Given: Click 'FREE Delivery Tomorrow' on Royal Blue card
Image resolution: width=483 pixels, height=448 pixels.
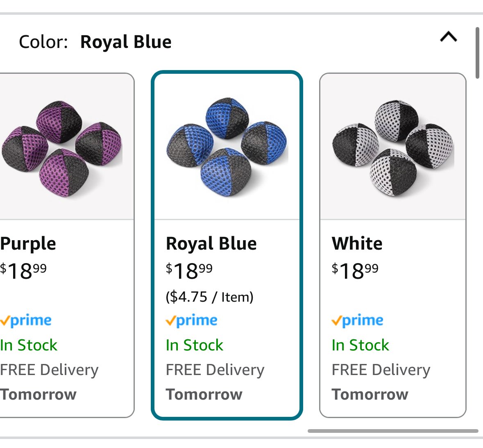Looking at the screenshot, I should click(x=215, y=382).
